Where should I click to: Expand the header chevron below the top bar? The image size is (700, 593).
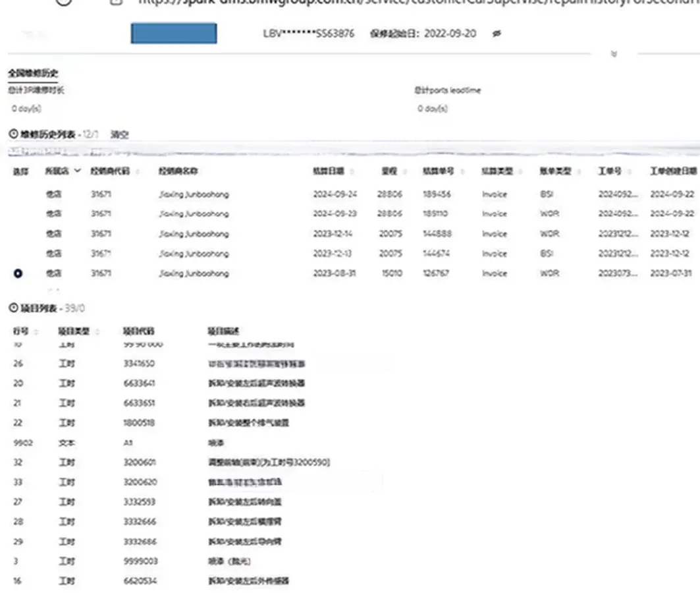[x=614, y=54]
